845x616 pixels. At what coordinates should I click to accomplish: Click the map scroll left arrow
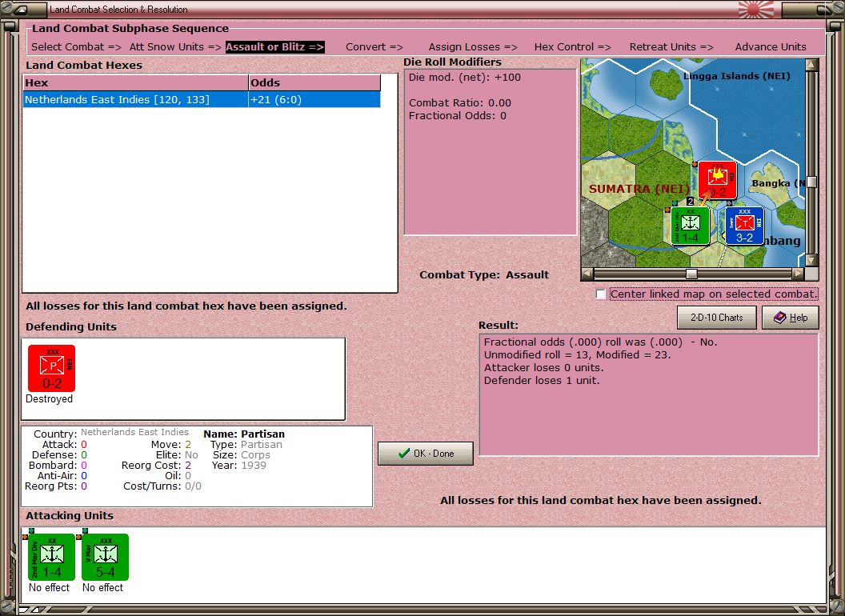pos(587,274)
